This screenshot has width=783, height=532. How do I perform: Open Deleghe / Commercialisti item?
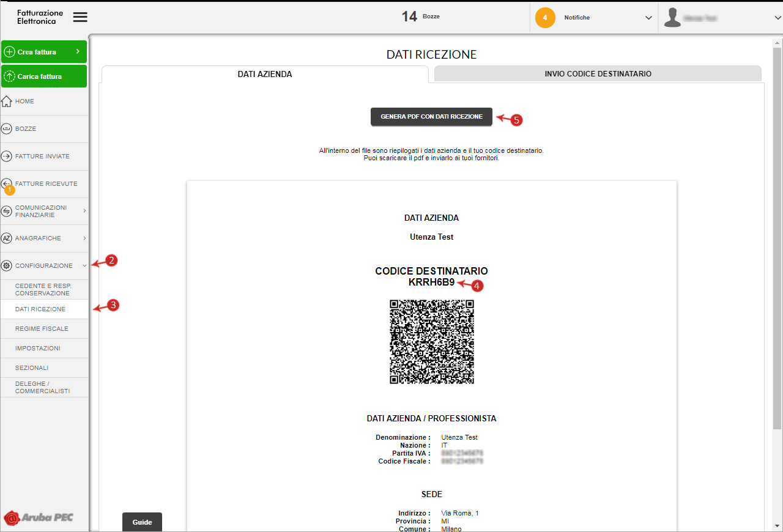(44, 387)
